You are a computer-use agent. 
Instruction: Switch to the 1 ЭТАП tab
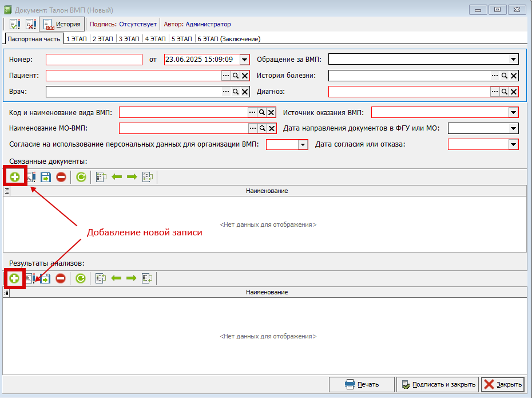click(x=76, y=39)
